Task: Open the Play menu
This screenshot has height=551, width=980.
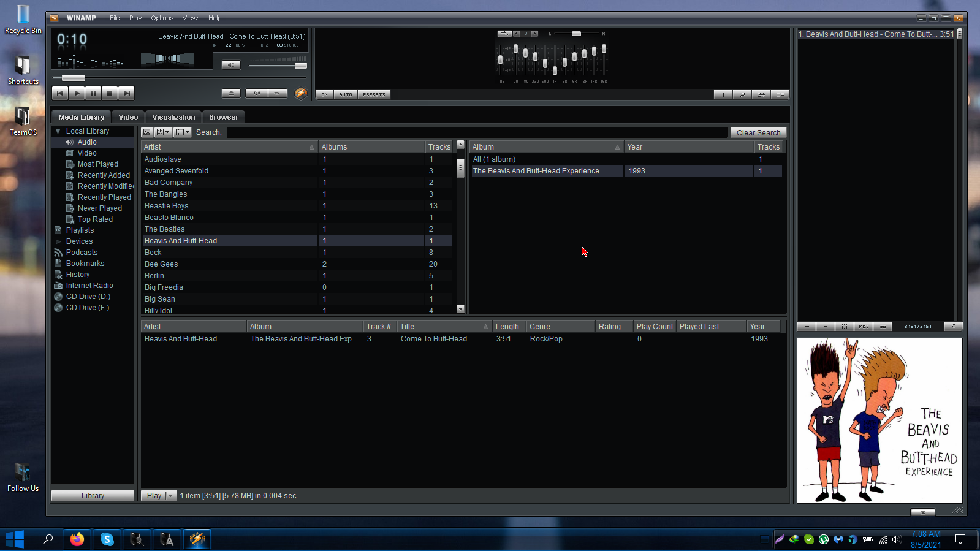Action: point(135,18)
